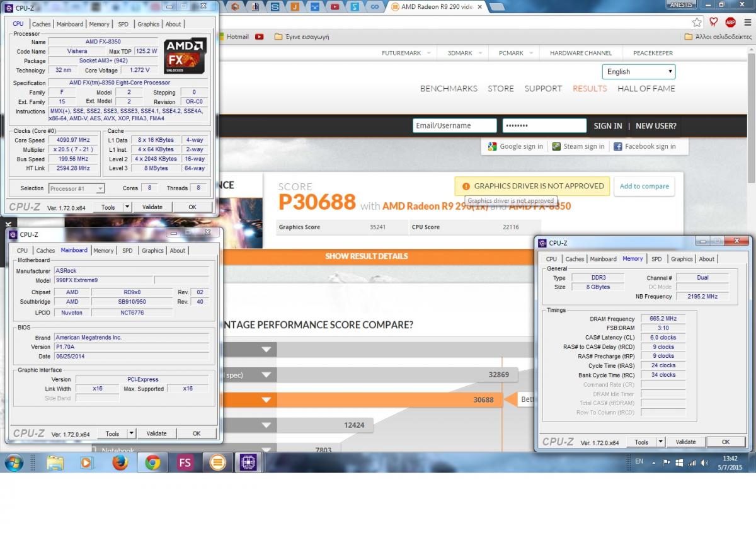Click the Action Center flag tray icon
Image resolution: width=756 pixels, height=538 pixels.
[x=667, y=462]
